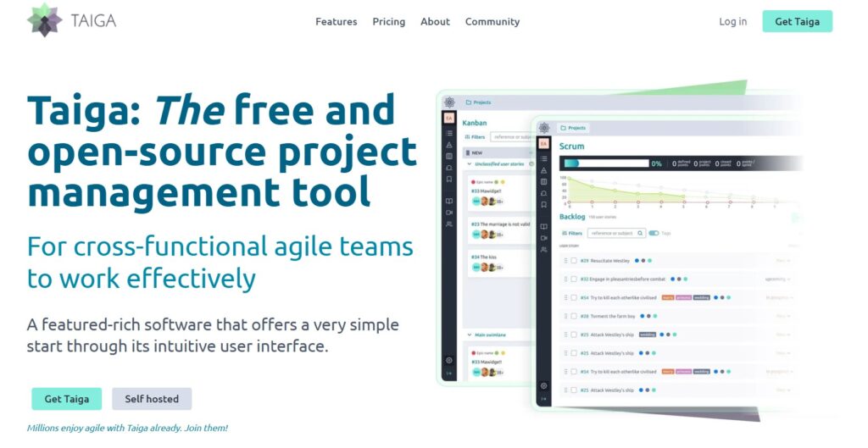Check the box for #32 Engage in pleasantries
Viewport: 868px width, 448px height.
574,279
